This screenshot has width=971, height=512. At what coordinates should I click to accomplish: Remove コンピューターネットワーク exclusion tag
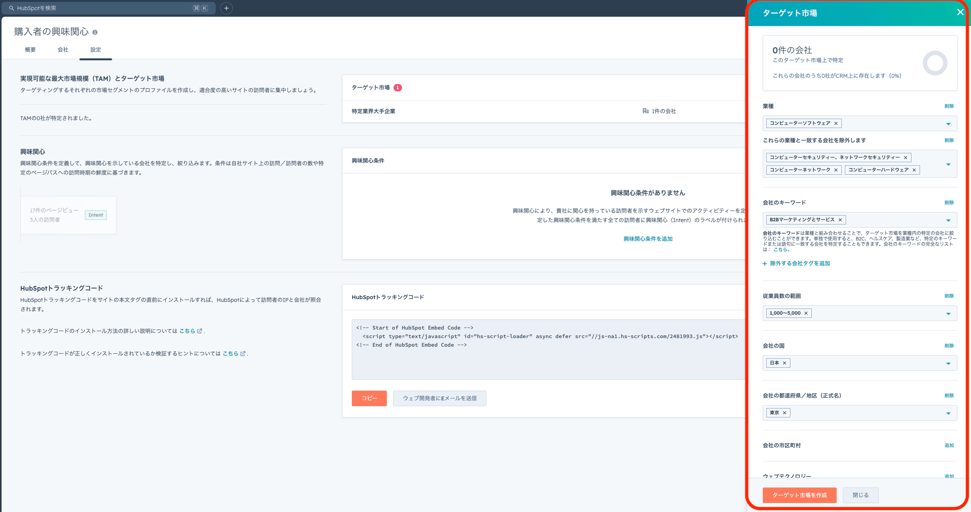coord(836,170)
